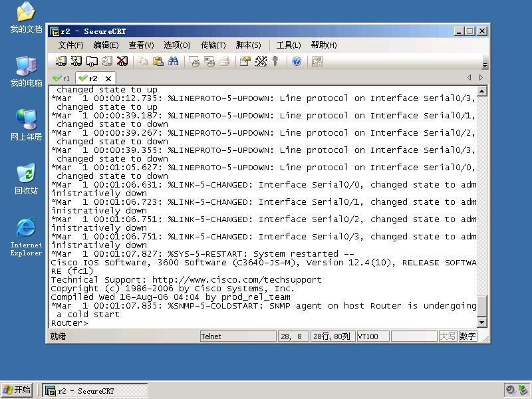Click the Connect toolbar icon
Screen dimensions: 532x399
click(x=61, y=61)
